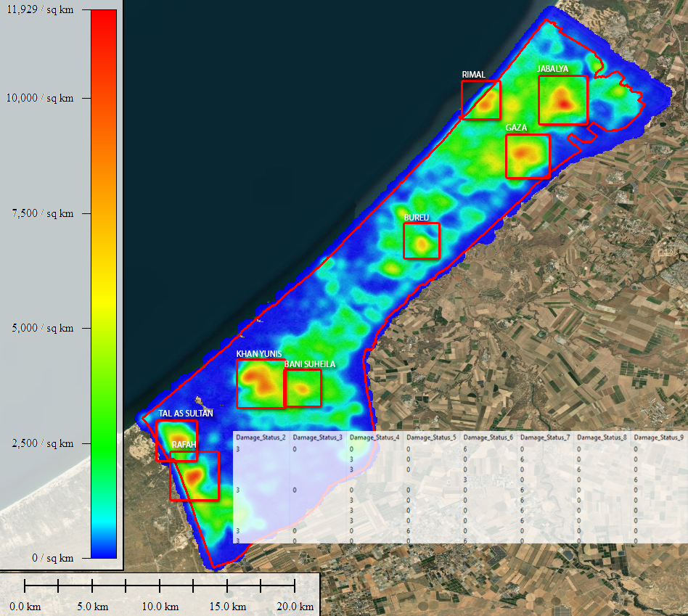This screenshot has height=616, width=688.
Task: Select the JABALYA label text
Action: point(553,69)
